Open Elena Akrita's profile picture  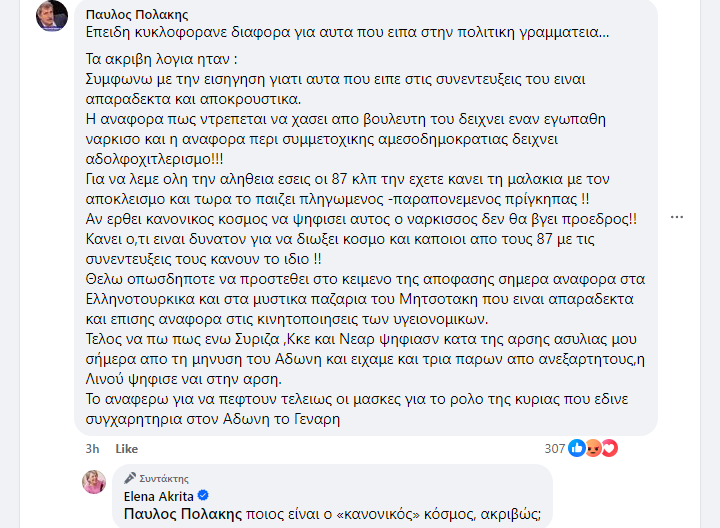coord(94,482)
